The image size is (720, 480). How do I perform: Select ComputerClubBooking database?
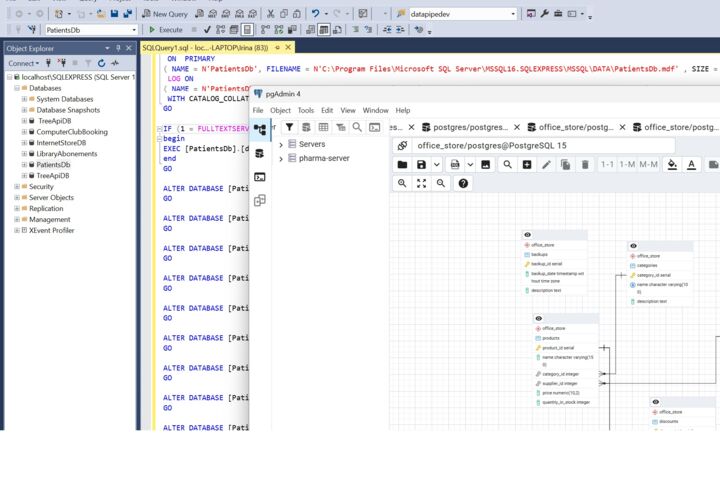[x=72, y=132]
